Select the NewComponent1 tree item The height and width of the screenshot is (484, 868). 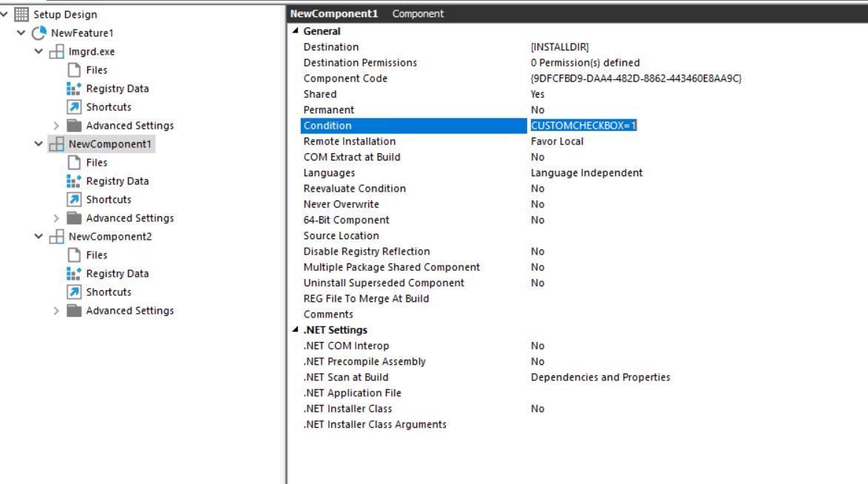[x=109, y=144]
